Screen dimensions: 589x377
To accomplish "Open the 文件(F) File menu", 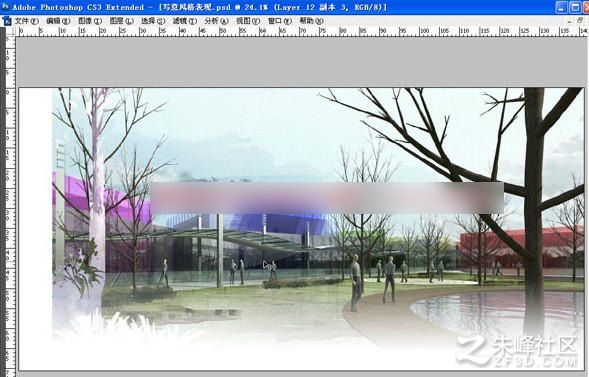I will pos(26,21).
